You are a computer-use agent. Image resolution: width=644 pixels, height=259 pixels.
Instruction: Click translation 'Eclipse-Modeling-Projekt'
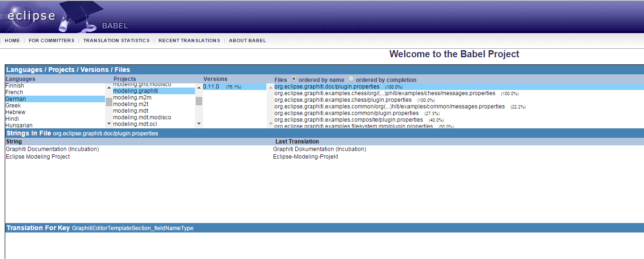(306, 157)
